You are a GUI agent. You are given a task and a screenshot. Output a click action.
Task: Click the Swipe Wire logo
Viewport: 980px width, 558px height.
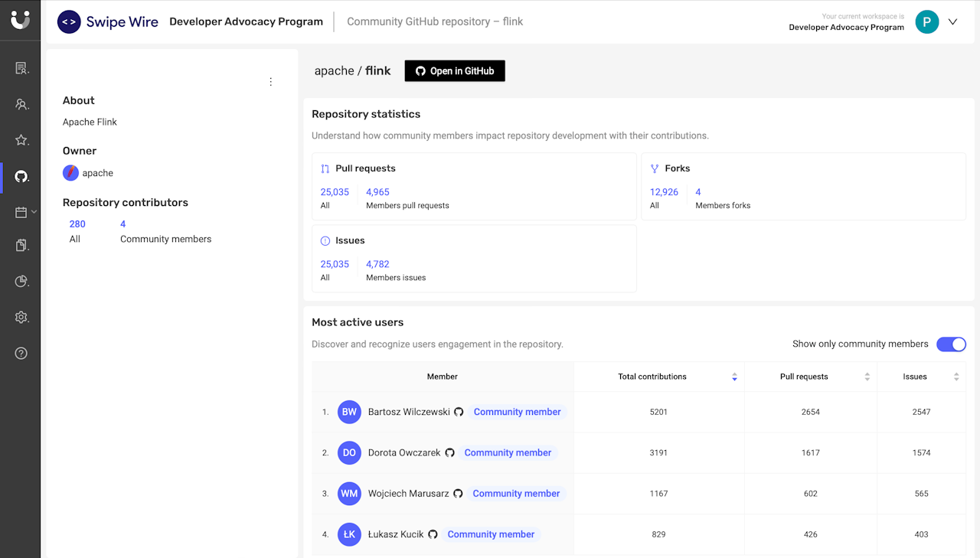pyautogui.click(x=108, y=21)
